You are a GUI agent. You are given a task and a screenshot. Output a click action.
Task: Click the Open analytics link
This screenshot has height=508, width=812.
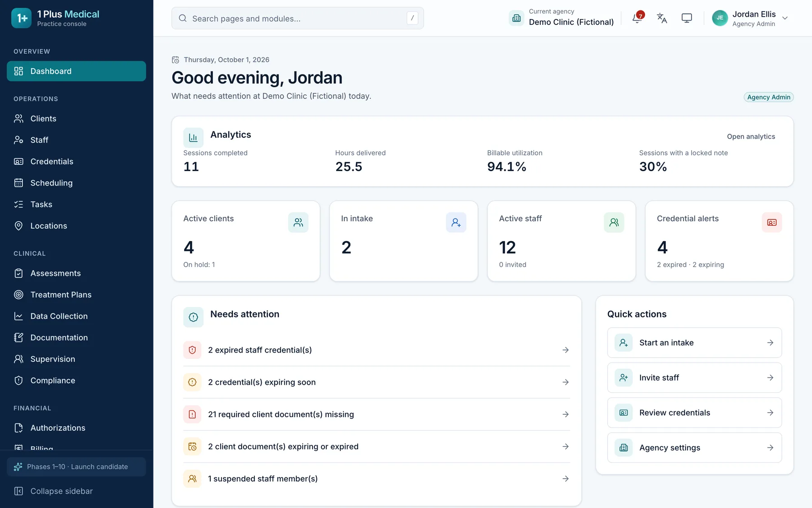coord(751,136)
